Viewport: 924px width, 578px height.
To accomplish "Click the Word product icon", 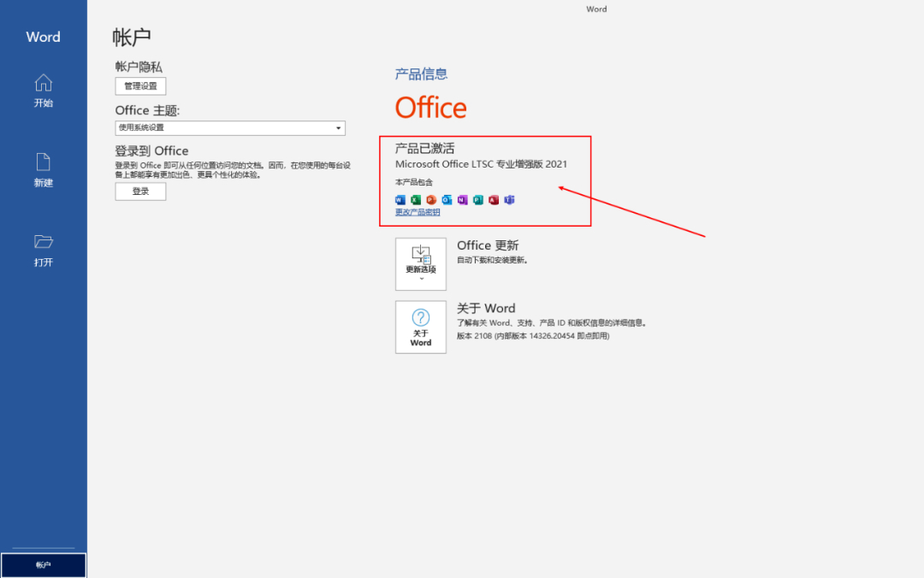I will [400, 200].
